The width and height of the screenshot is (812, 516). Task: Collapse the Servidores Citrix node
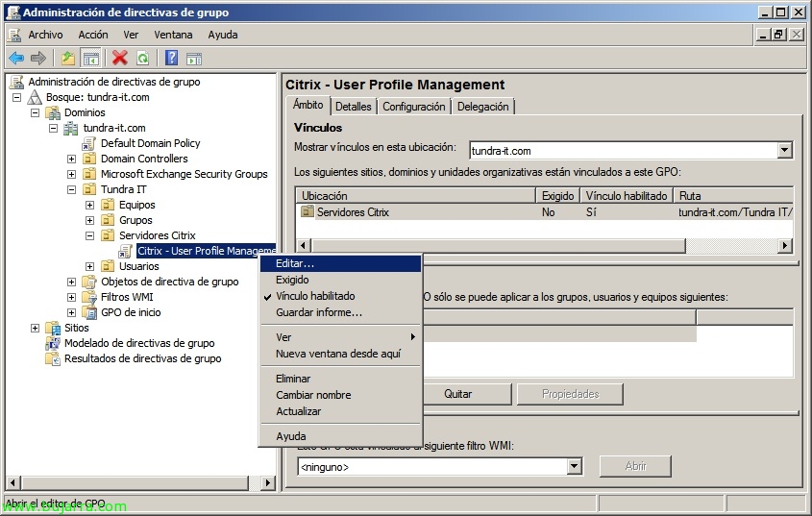point(90,235)
